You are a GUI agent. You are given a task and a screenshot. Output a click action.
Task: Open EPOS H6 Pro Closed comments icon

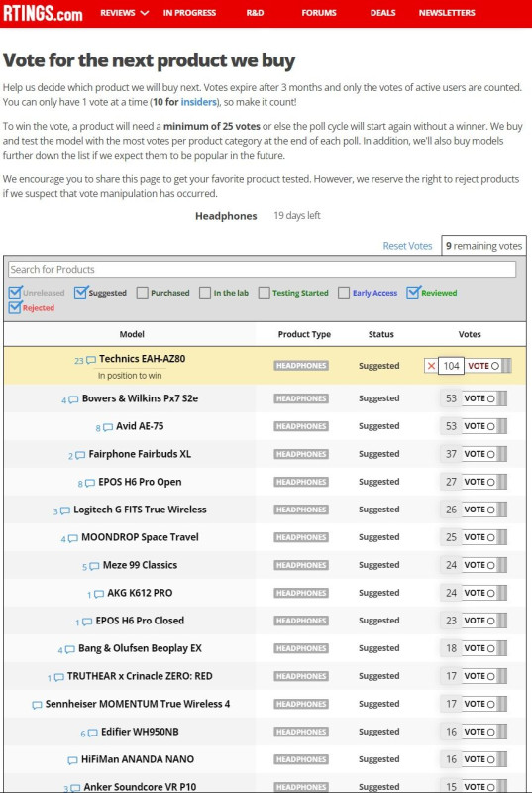[x=84, y=623]
